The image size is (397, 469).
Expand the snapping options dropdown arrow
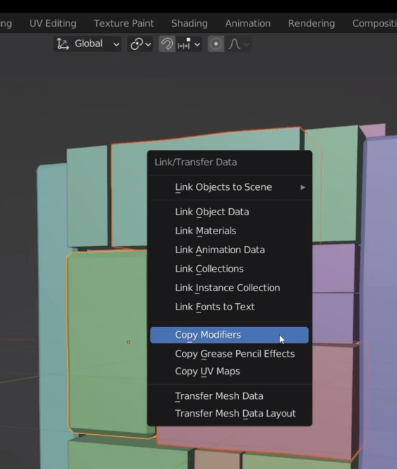pos(197,44)
